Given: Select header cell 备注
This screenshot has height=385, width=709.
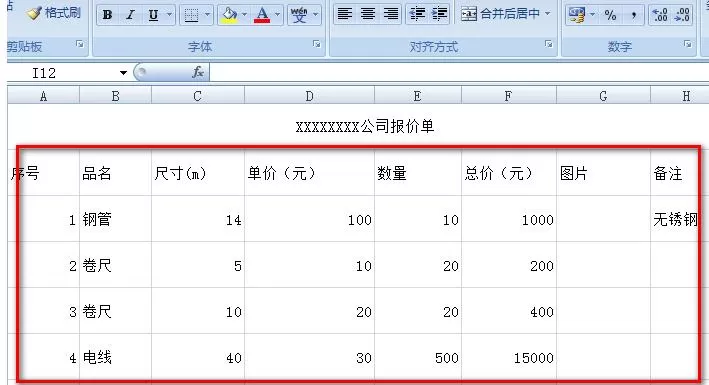Looking at the screenshot, I should click(x=680, y=173).
